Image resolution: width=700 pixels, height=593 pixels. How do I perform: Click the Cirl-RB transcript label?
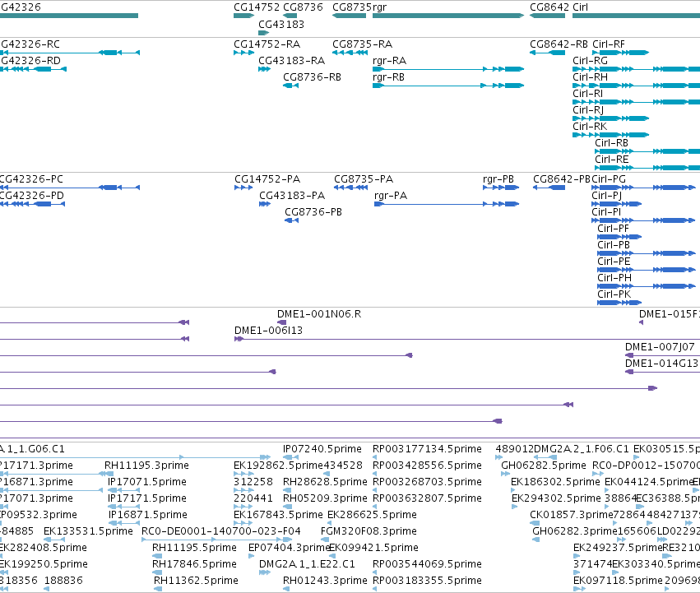[612, 143]
